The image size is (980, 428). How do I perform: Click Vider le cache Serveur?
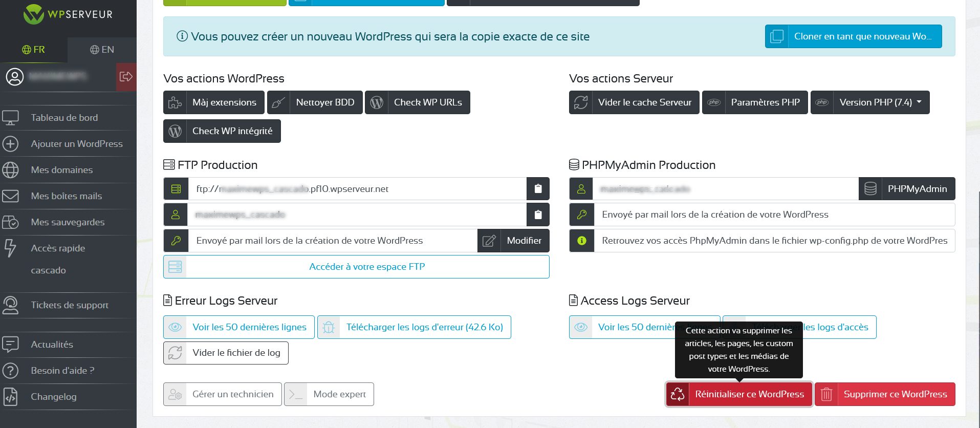[x=634, y=102]
